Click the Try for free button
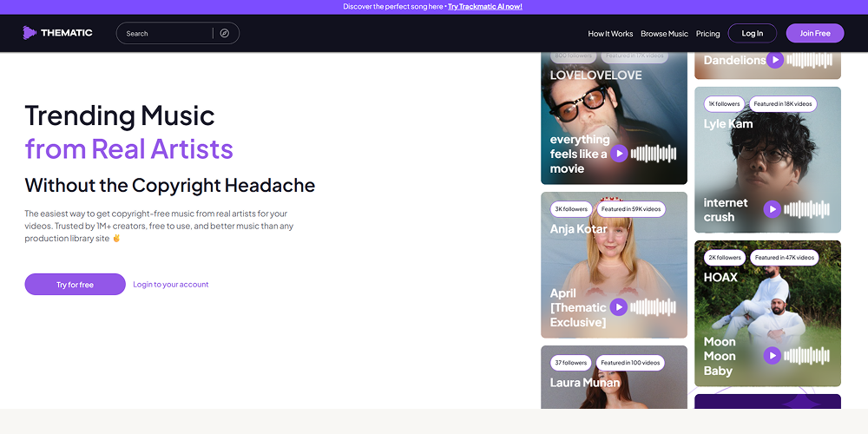The width and height of the screenshot is (868, 434). [75, 285]
